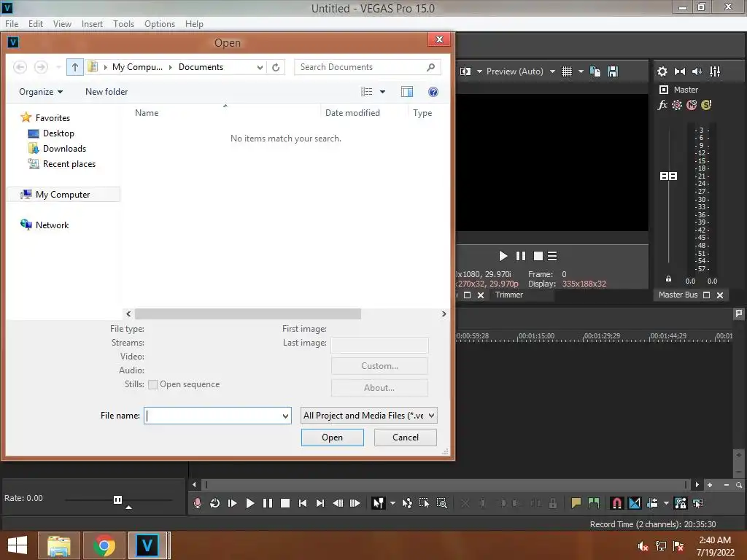Click Play in the Video Preview window
The image size is (747, 560).
(503, 256)
